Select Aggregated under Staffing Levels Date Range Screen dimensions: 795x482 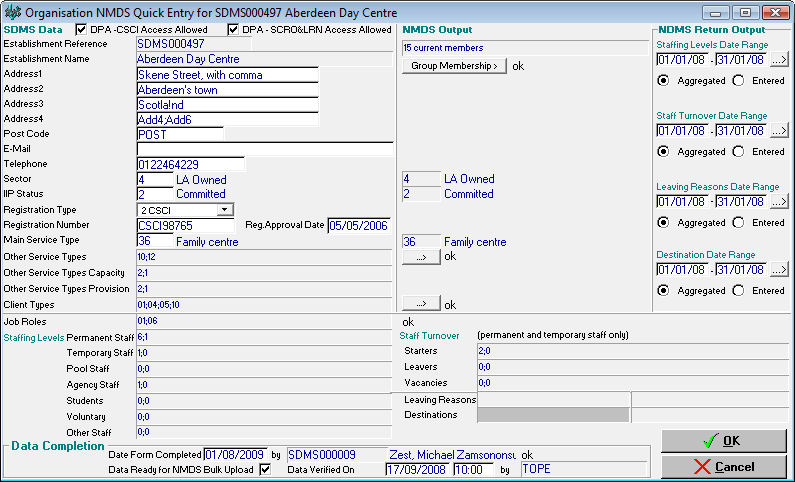[663, 81]
